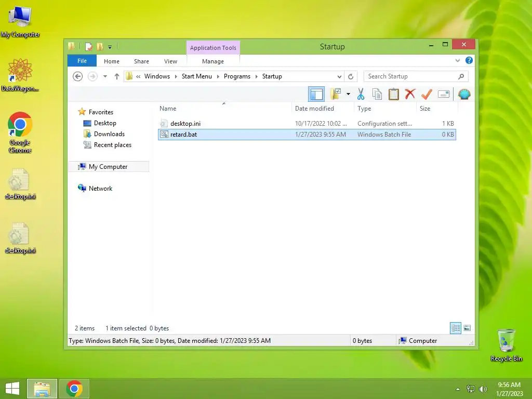Viewport: 532px width, 399px height.
Task: Click File Explorer on the taskbar
Action: click(x=42, y=389)
